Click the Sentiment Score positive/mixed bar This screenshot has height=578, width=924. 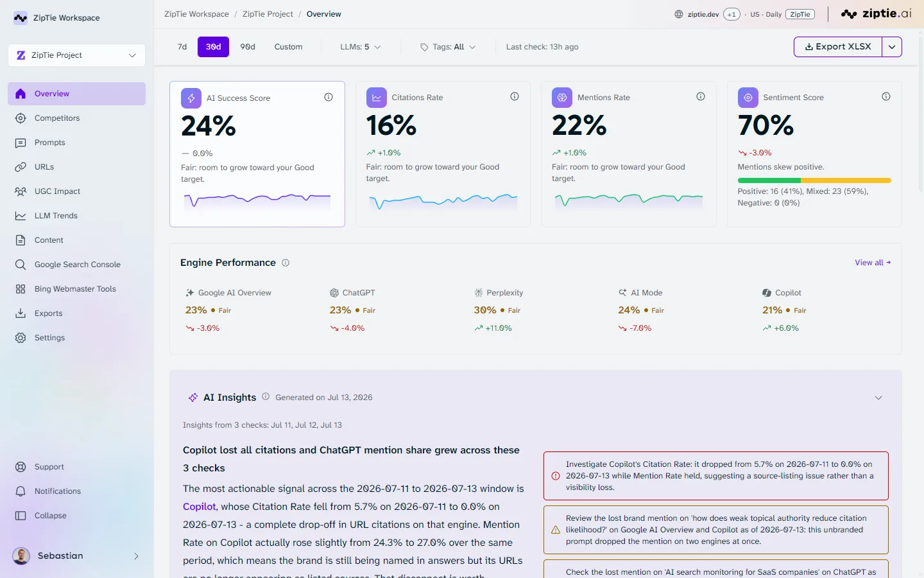814,180
